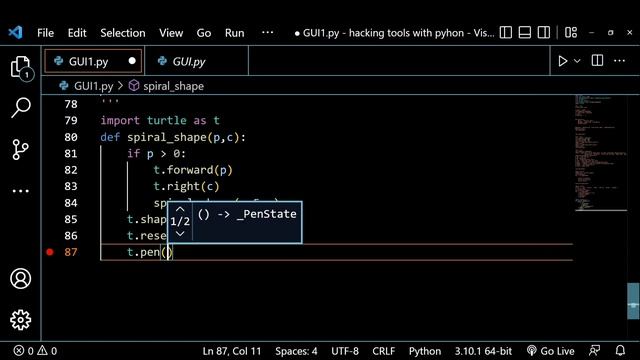Open the Accounts menu icon
The width and height of the screenshot is (640, 360).
point(20,278)
